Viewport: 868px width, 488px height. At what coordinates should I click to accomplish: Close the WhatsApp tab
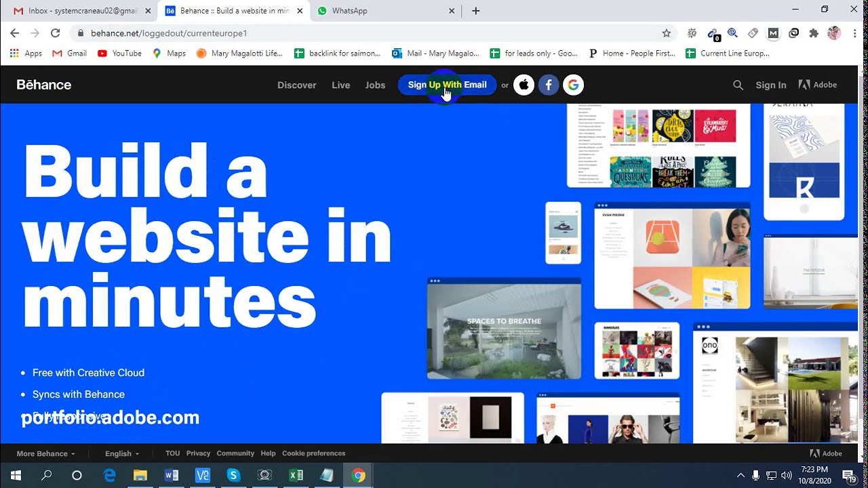pos(452,11)
